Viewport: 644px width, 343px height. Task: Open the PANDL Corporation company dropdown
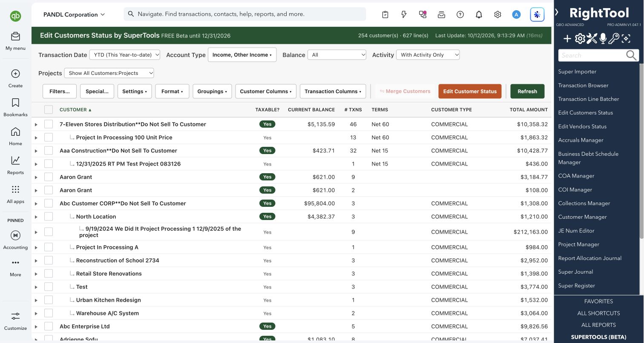pyautogui.click(x=74, y=14)
